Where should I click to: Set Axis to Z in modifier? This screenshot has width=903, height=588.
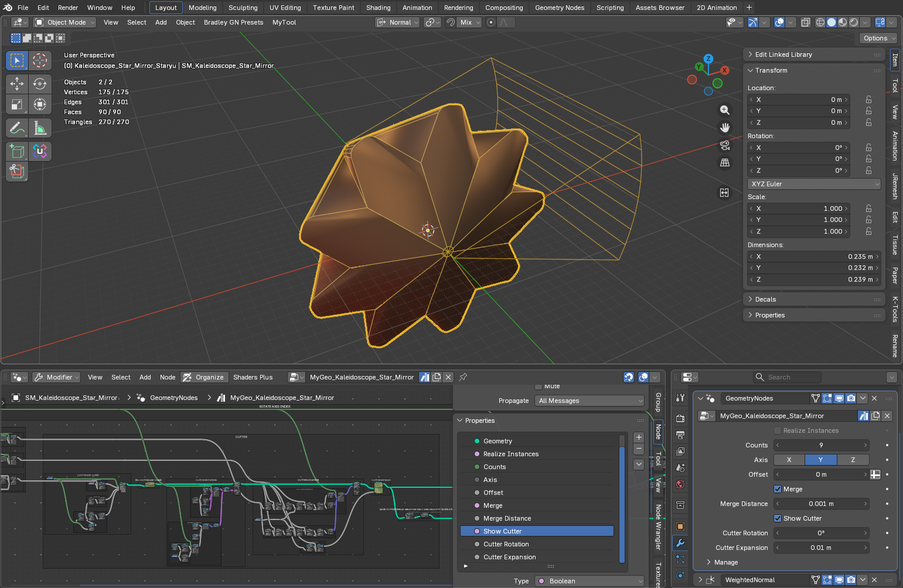[x=853, y=460]
